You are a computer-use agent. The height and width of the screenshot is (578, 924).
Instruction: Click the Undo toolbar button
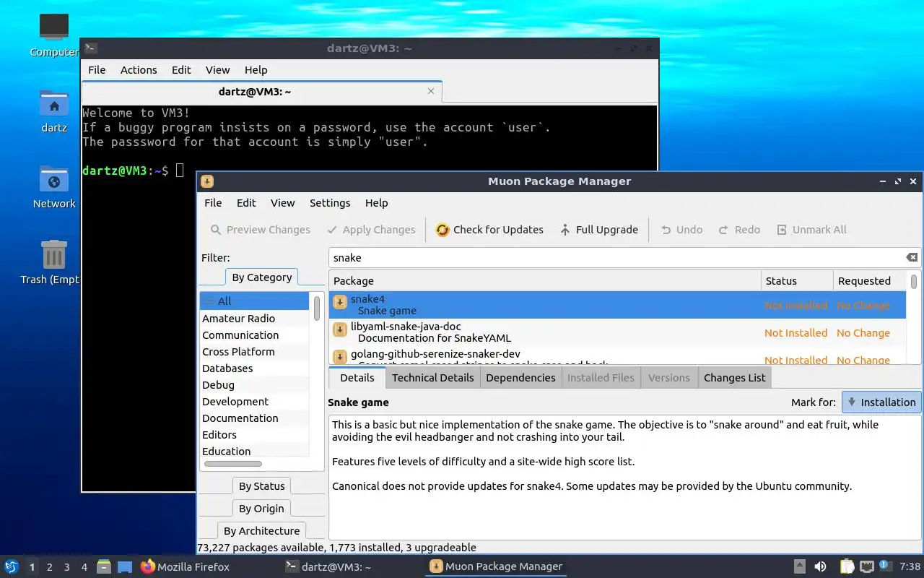[x=681, y=230]
